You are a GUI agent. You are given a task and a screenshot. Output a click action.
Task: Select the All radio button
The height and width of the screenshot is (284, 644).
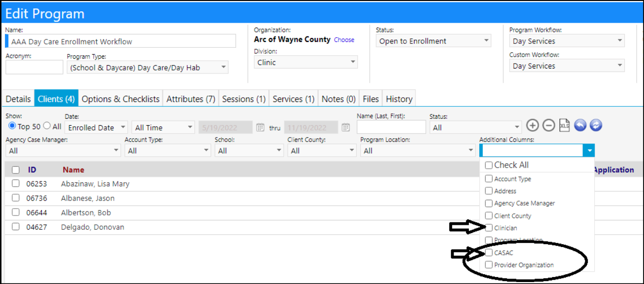pos(47,126)
